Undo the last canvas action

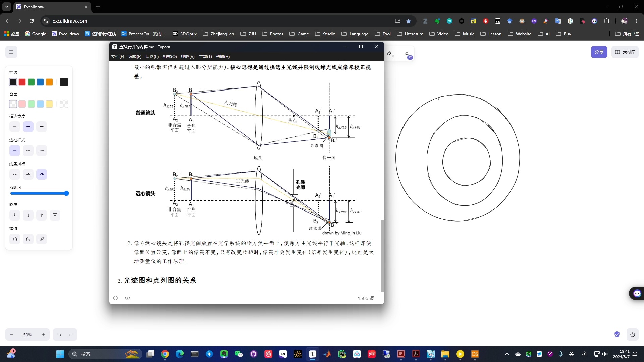pyautogui.click(x=59, y=335)
